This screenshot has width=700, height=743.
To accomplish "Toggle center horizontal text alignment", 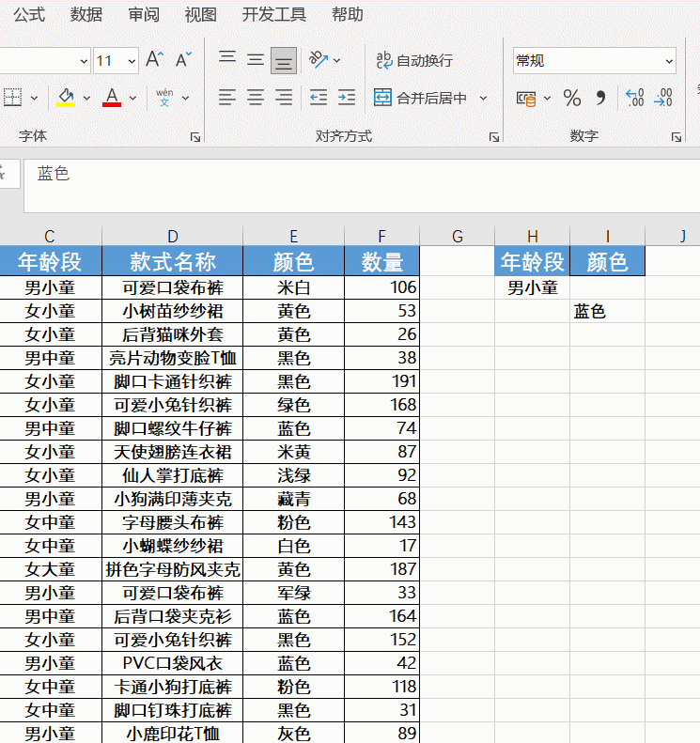I will coord(256,98).
